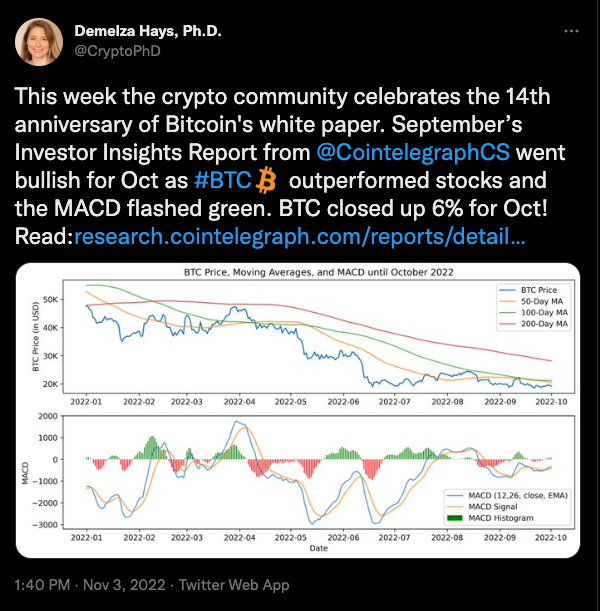Click the green 100-Day MA legend marker

[x=508, y=313]
